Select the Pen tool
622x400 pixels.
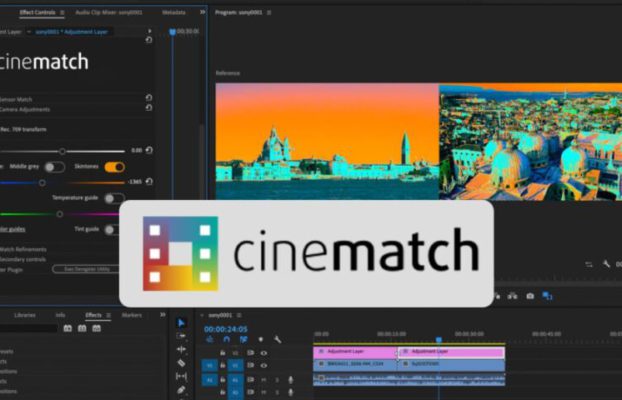click(181, 390)
